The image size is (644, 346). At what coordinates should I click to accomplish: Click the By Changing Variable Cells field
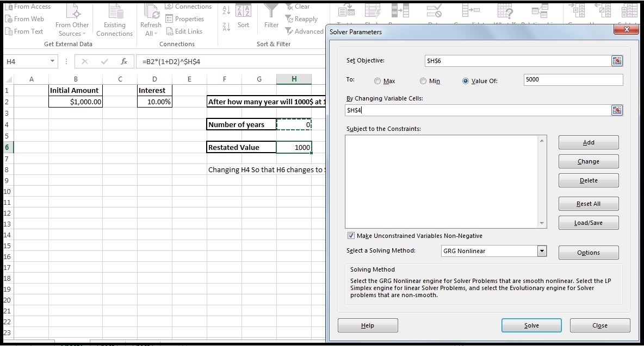click(x=478, y=110)
